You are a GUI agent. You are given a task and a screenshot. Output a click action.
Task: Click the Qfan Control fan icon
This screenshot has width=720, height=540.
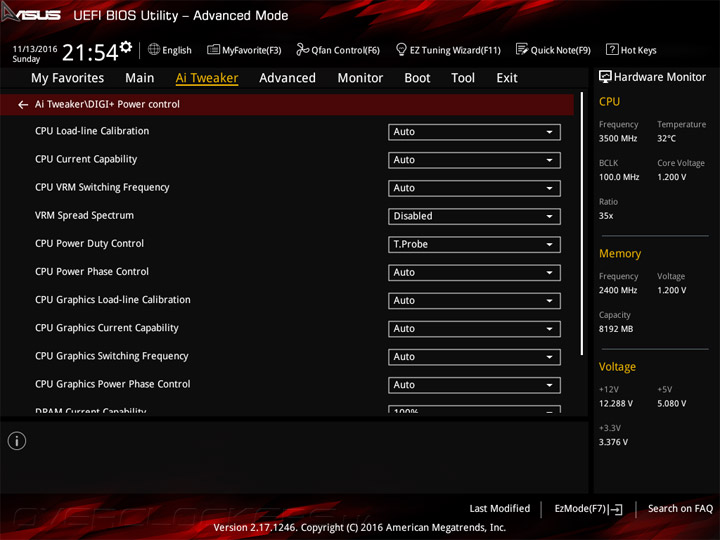(302, 49)
